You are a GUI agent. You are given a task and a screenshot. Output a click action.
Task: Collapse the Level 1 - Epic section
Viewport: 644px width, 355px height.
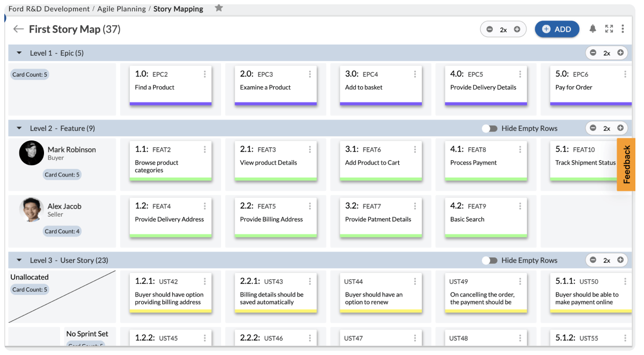tap(19, 53)
